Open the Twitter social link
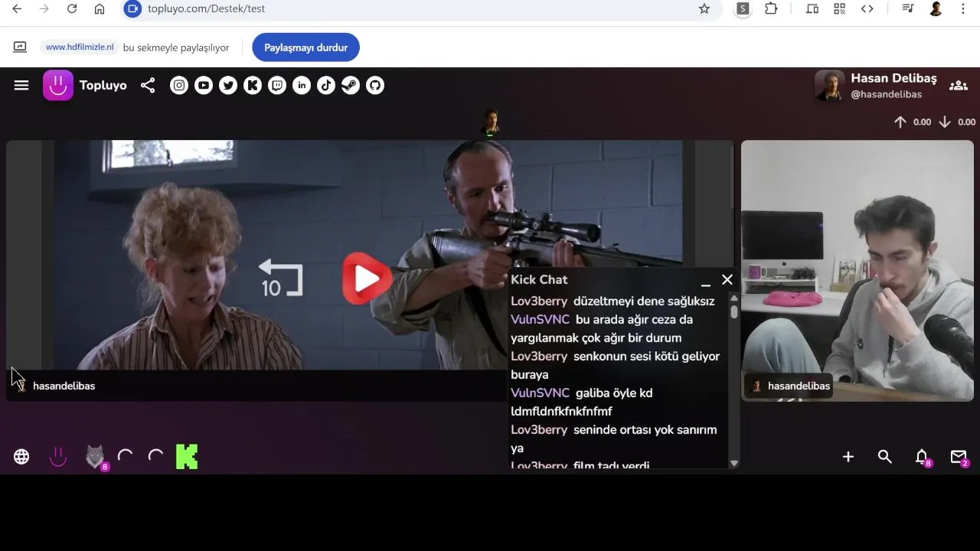Image resolution: width=980 pixels, height=551 pixels. click(x=228, y=86)
